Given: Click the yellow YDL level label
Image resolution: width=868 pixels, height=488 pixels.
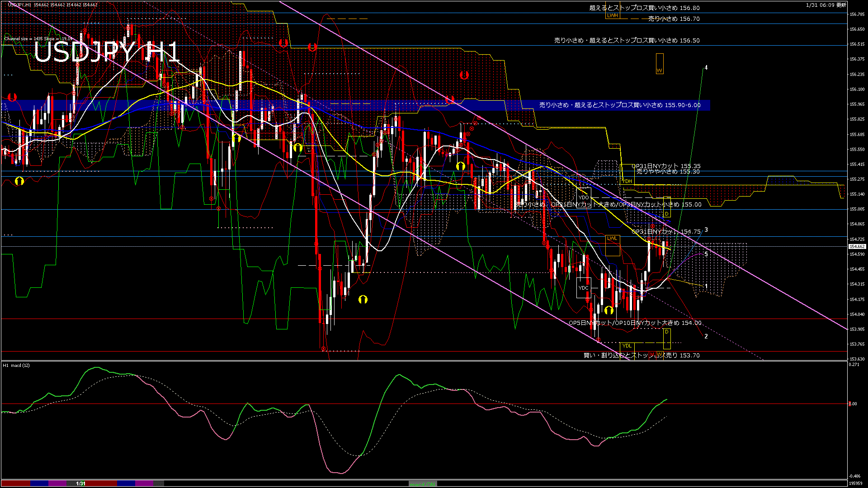Looking at the screenshot, I should coord(627,346).
